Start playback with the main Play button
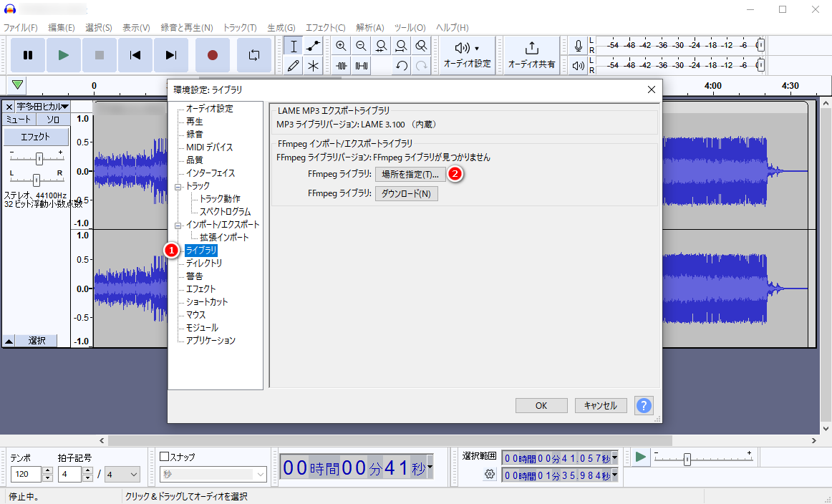The image size is (832, 504). pos(64,54)
